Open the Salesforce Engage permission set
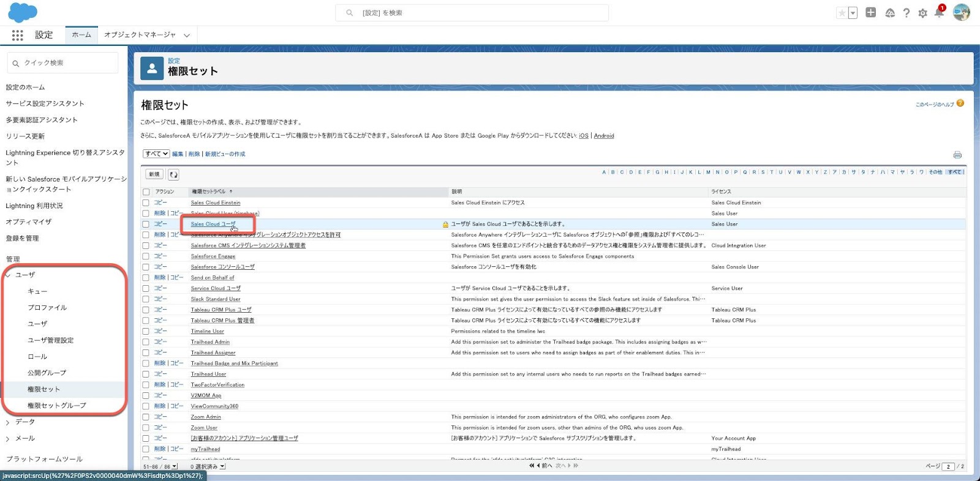This screenshot has width=980, height=481. pos(213,256)
